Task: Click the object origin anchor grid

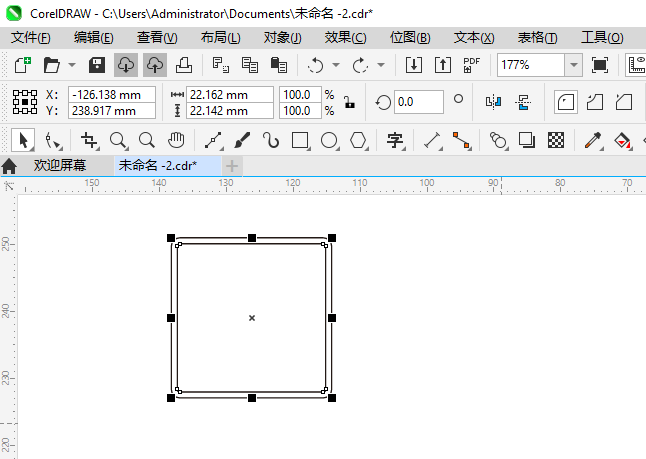Action: pyautogui.click(x=25, y=102)
